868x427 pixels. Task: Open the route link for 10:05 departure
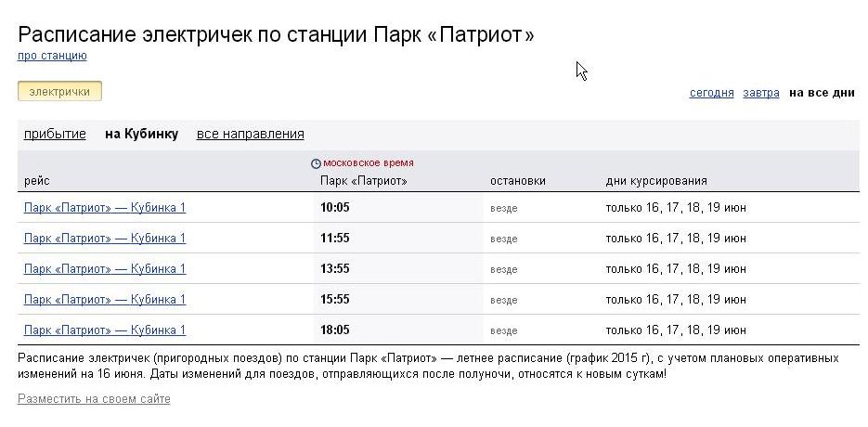click(x=105, y=208)
